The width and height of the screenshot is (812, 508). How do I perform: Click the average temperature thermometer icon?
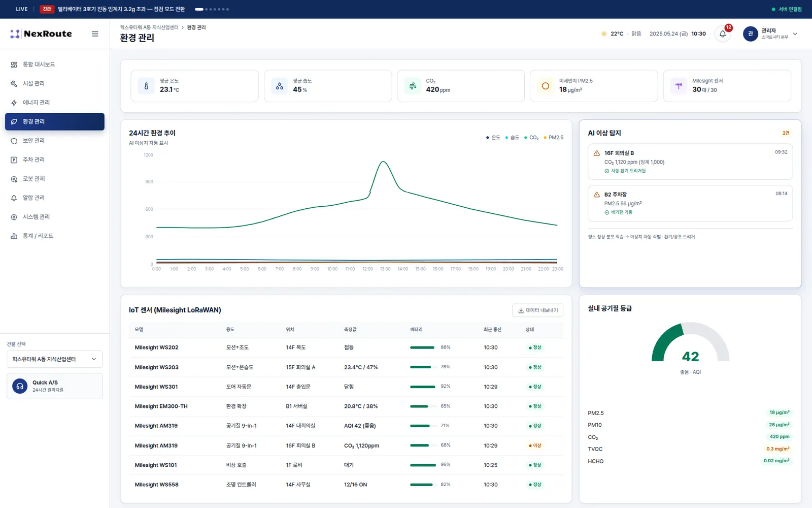point(146,86)
